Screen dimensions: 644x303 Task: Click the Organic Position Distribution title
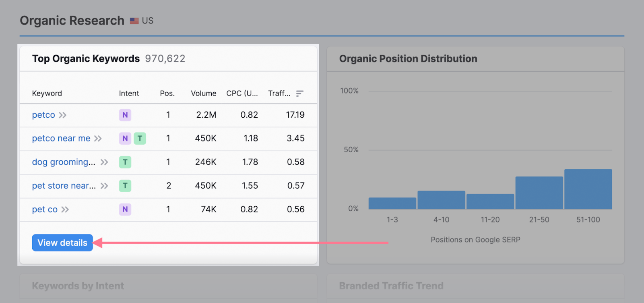408,59
